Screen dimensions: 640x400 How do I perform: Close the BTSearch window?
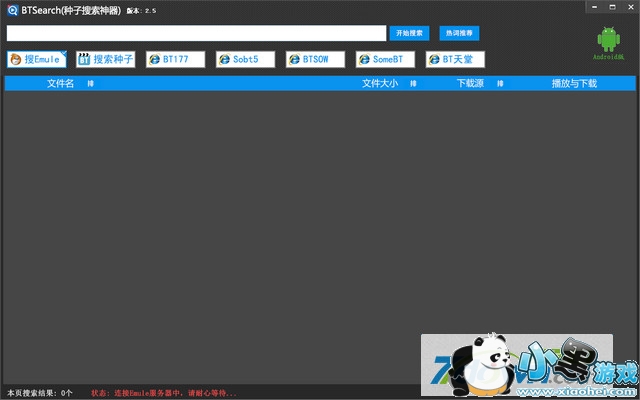pos(630,7)
